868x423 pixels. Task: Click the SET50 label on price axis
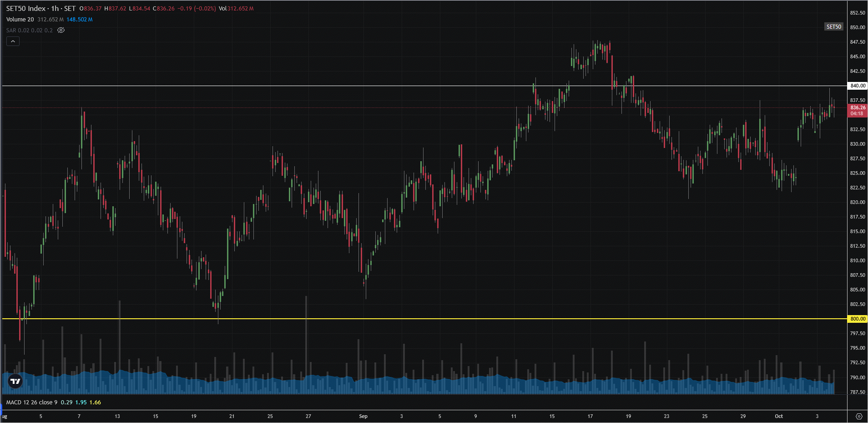click(833, 27)
